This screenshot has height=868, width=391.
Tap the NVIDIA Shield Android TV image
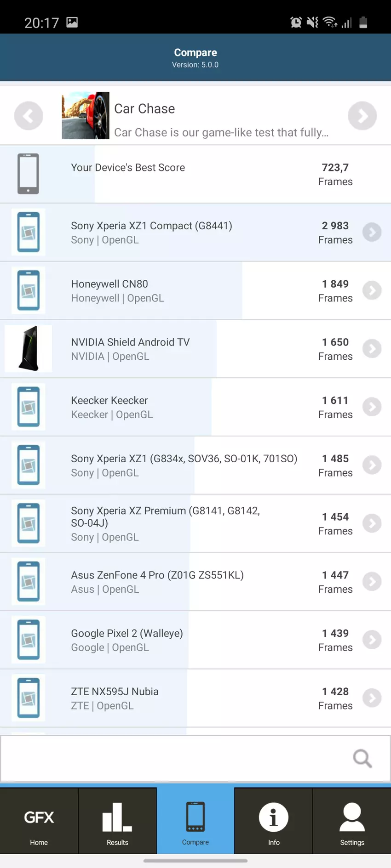pos(29,349)
